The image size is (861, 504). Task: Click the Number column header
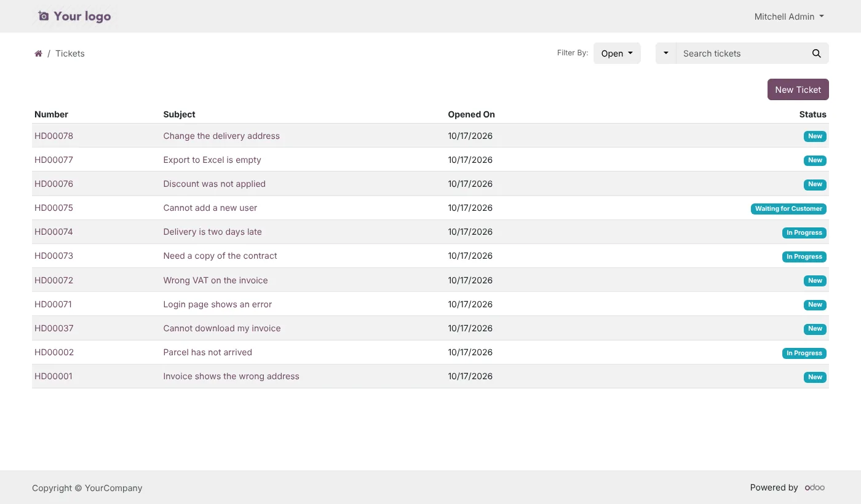(x=51, y=114)
